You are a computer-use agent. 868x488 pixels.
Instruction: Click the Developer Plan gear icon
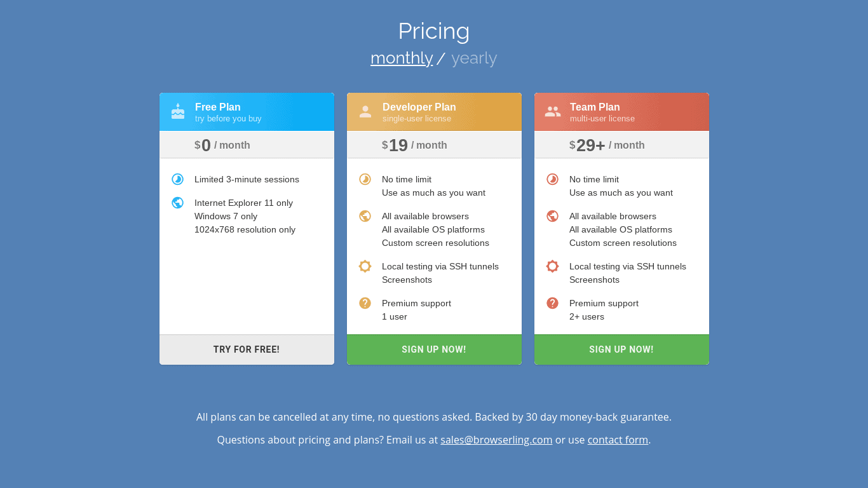tap(365, 266)
